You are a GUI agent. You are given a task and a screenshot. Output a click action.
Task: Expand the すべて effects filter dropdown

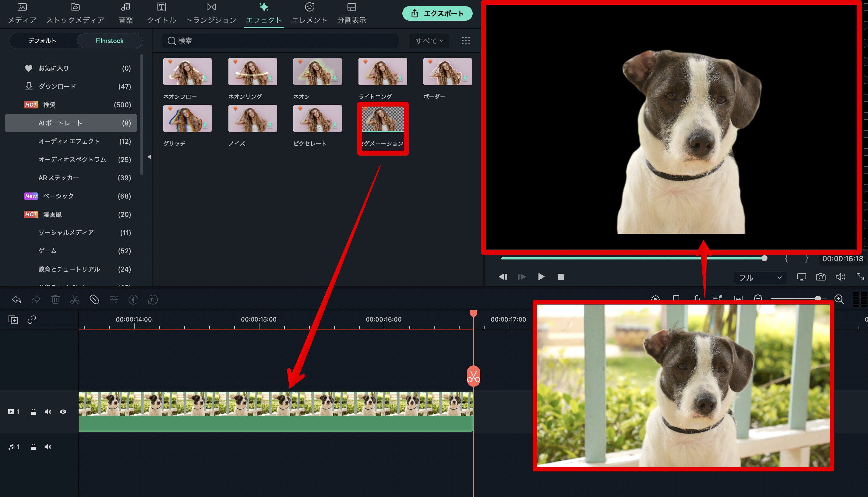coord(429,41)
